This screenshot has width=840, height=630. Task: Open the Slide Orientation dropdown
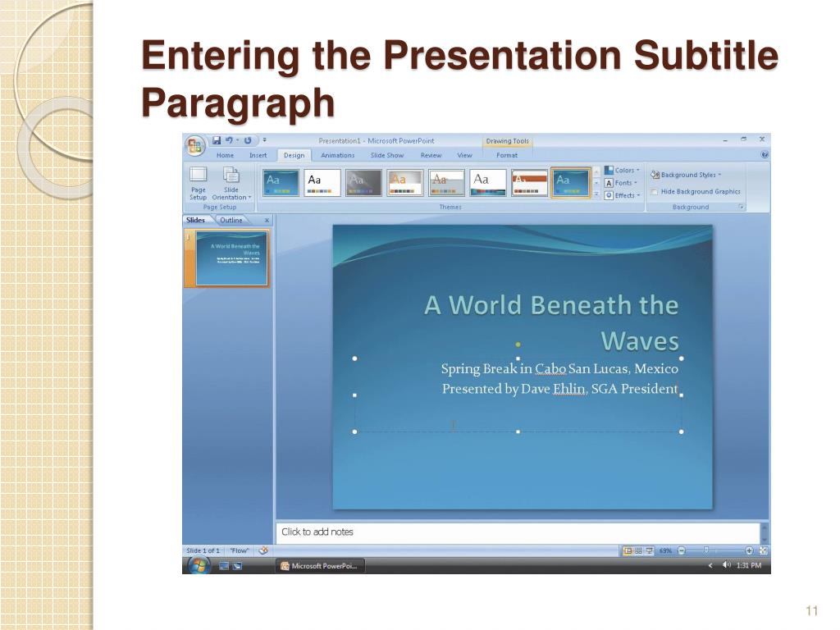pos(231,183)
